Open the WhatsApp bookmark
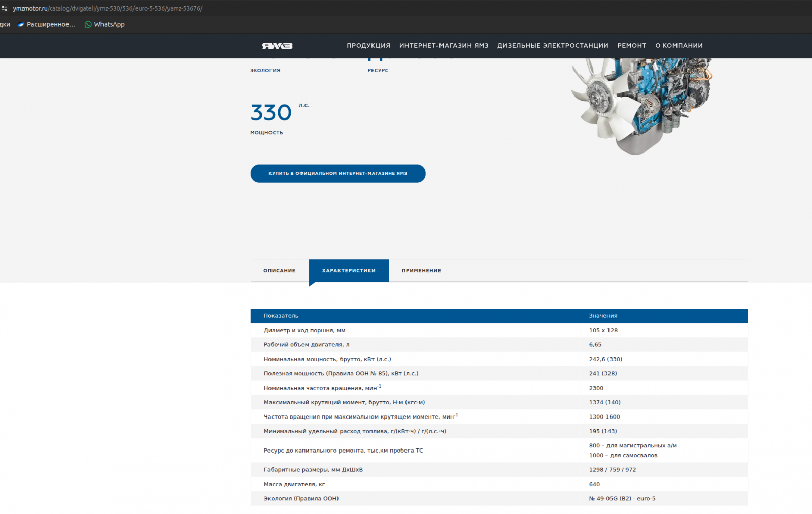 (105, 24)
